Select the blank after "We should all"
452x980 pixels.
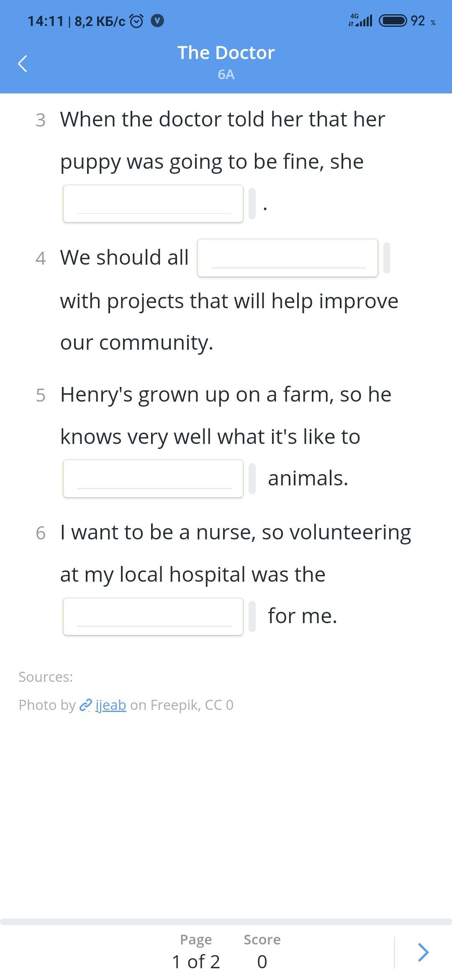288,258
